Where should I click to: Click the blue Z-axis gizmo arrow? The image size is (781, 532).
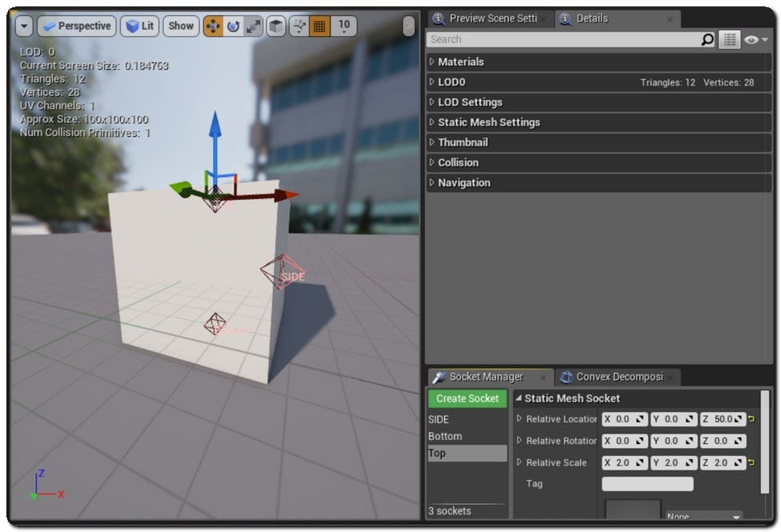215,145
